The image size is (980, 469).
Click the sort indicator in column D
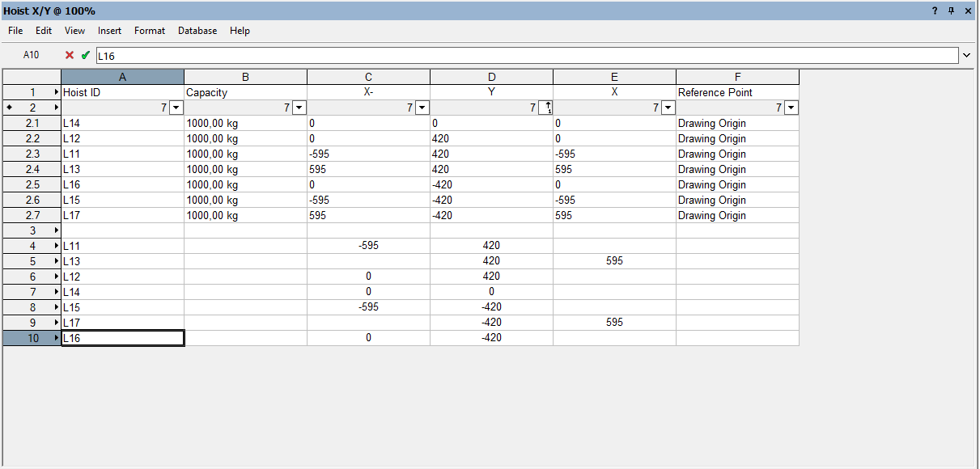pos(545,108)
